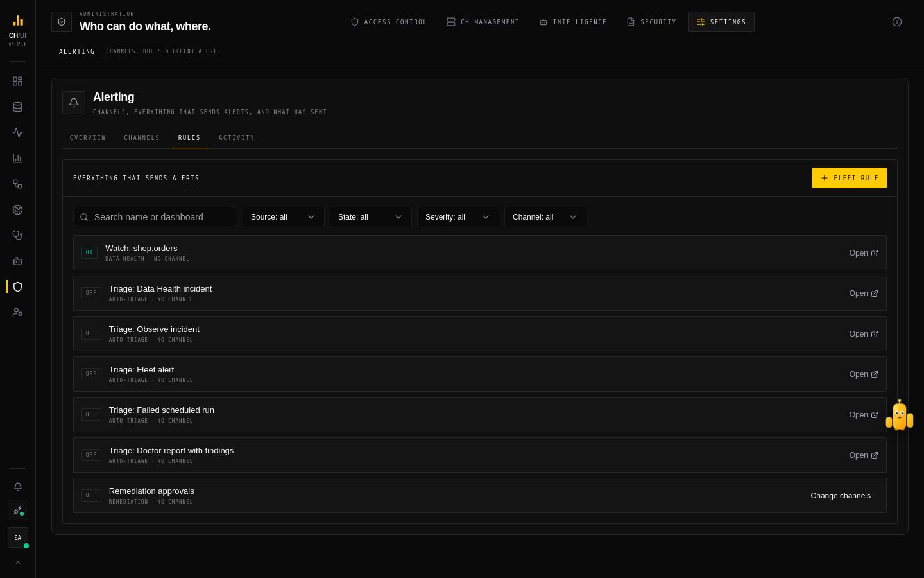Click the OK badge for Watch: shop.orders
The width and height of the screenshot is (924, 578).
89,252
